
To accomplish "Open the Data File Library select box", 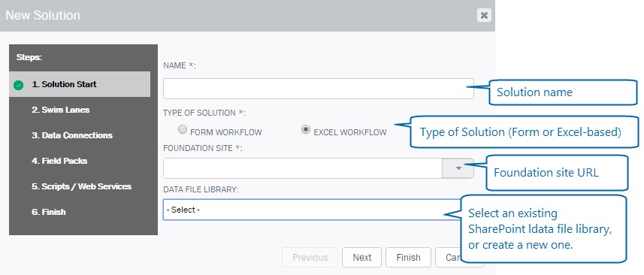I will (x=312, y=210).
